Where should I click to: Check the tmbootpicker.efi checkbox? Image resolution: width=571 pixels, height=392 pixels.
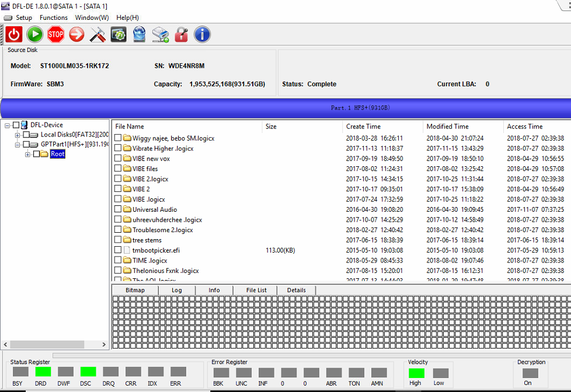(x=117, y=250)
